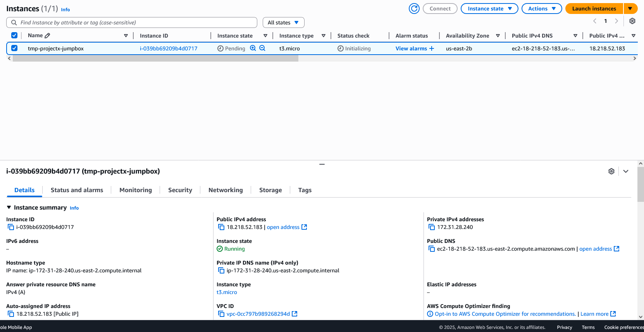Open the Instance state dropdown
644x332 pixels.
click(489, 9)
